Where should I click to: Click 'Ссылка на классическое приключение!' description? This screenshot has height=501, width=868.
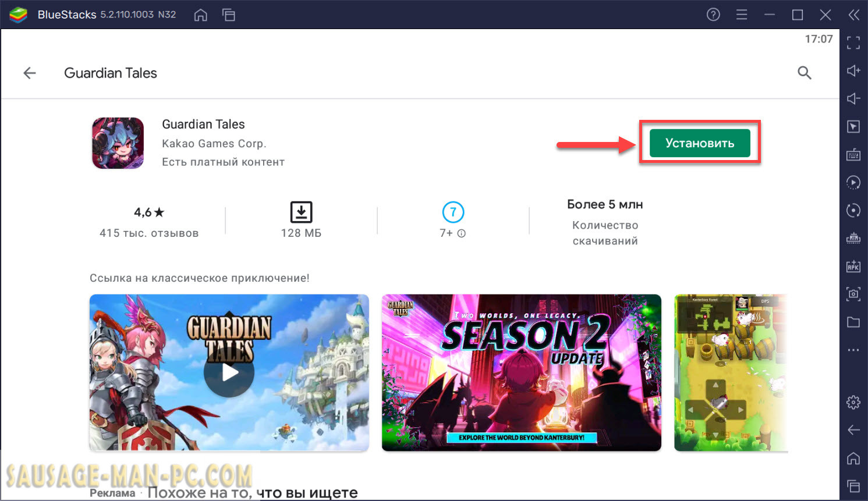200,278
